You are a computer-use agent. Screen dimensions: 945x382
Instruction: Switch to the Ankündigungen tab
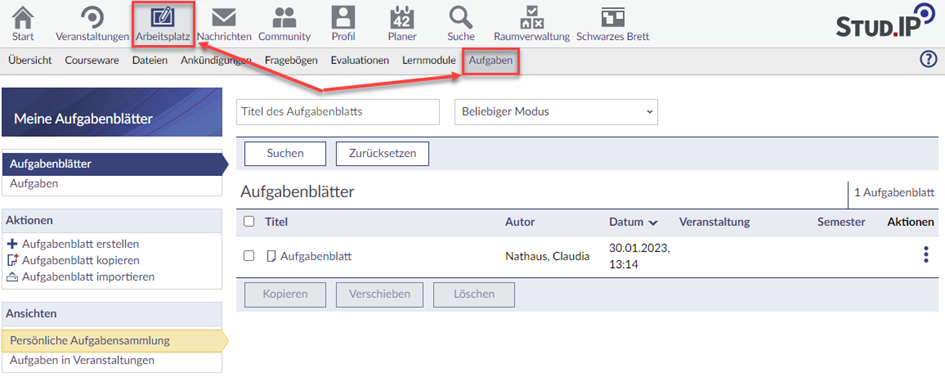(x=215, y=60)
